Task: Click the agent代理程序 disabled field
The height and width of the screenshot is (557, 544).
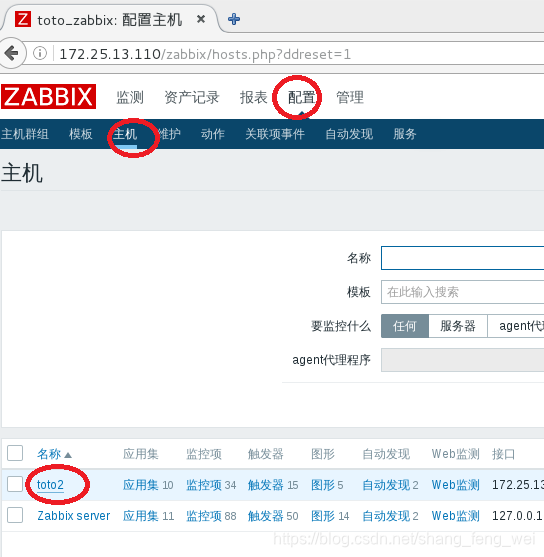Action: (462, 360)
